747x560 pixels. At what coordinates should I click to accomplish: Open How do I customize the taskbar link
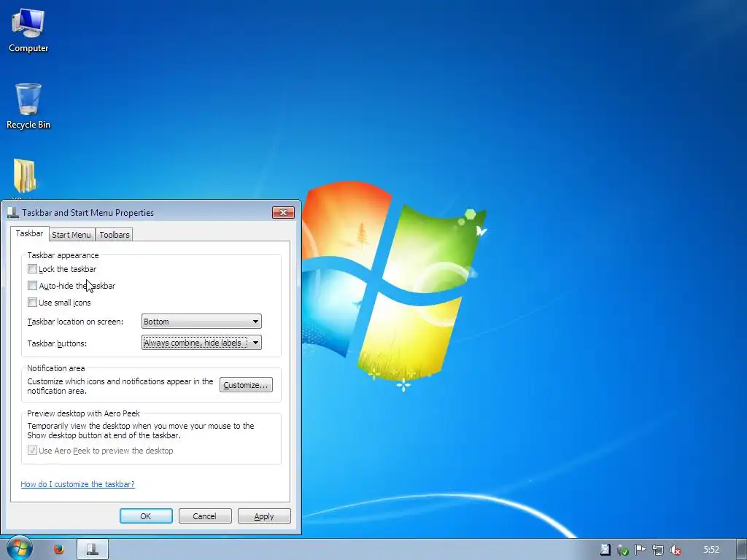pyautogui.click(x=77, y=484)
